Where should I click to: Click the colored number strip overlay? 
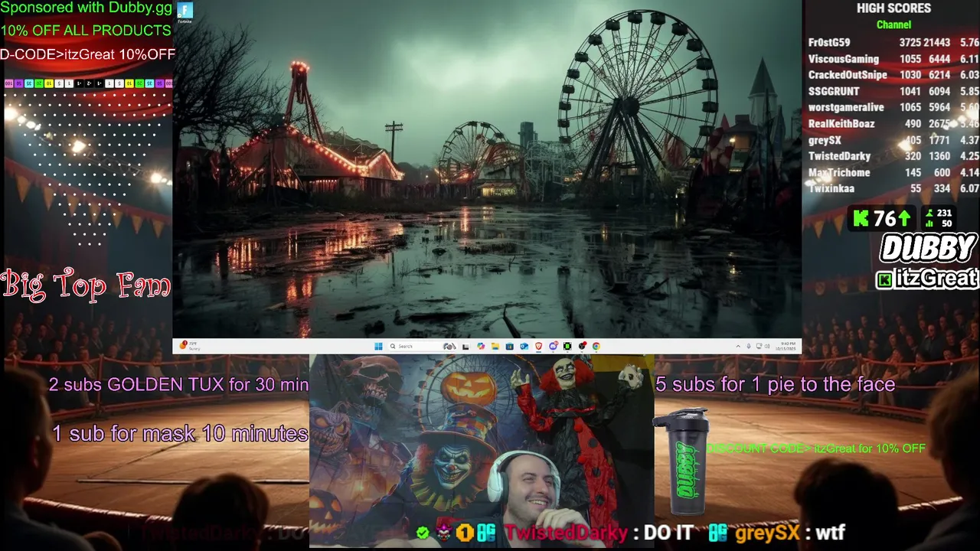[x=88, y=83]
